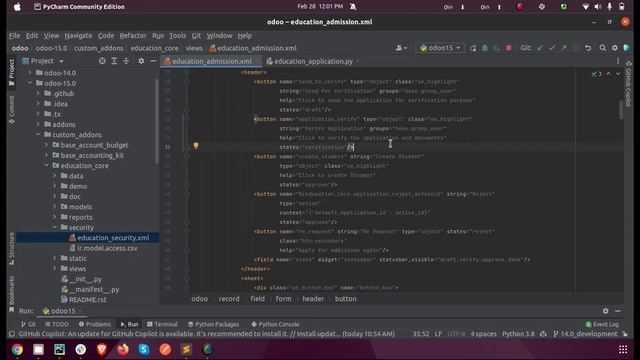Open IDE settings gear in toolbar
This screenshot has width=640, height=360.
coord(615,48)
